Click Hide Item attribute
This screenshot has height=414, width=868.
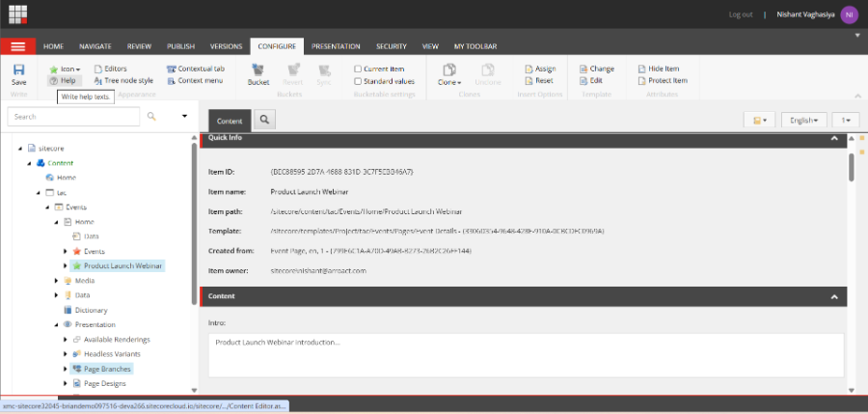(659, 69)
